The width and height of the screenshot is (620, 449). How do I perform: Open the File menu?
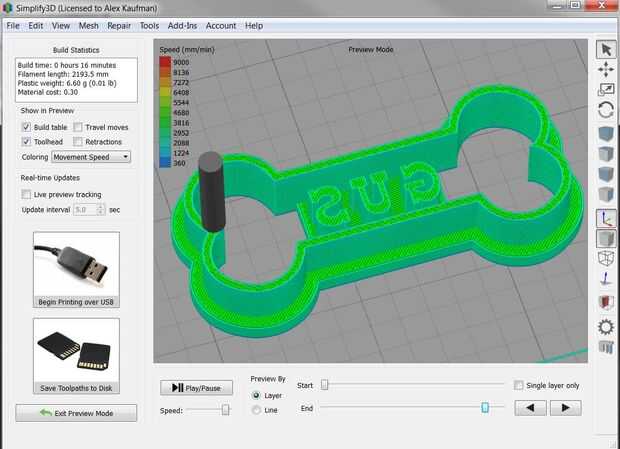point(13,26)
